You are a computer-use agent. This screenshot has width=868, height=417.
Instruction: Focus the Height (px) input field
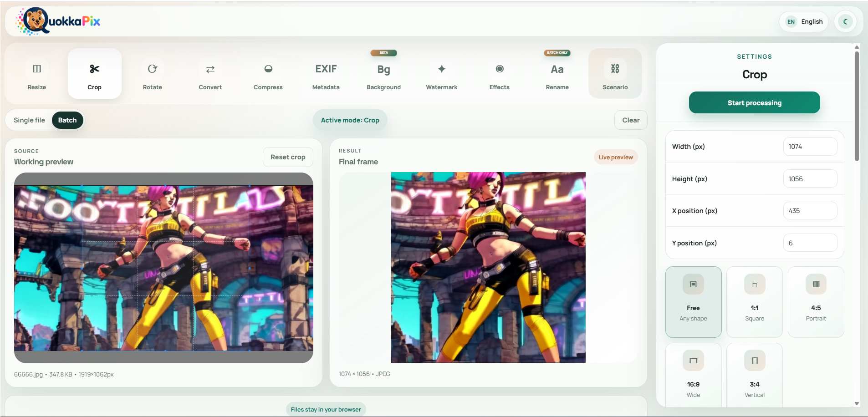[x=810, y=179]
